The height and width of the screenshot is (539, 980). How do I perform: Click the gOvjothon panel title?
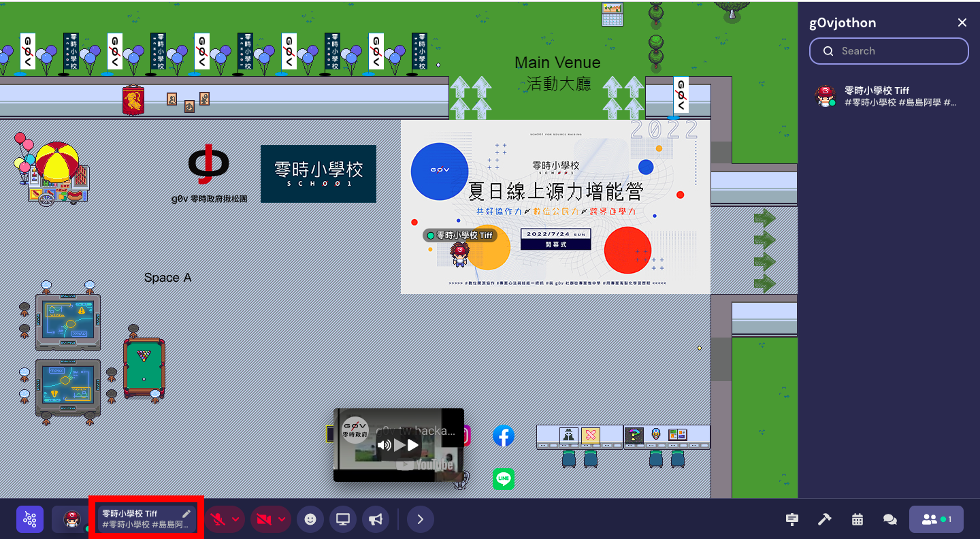click(843, 22)
